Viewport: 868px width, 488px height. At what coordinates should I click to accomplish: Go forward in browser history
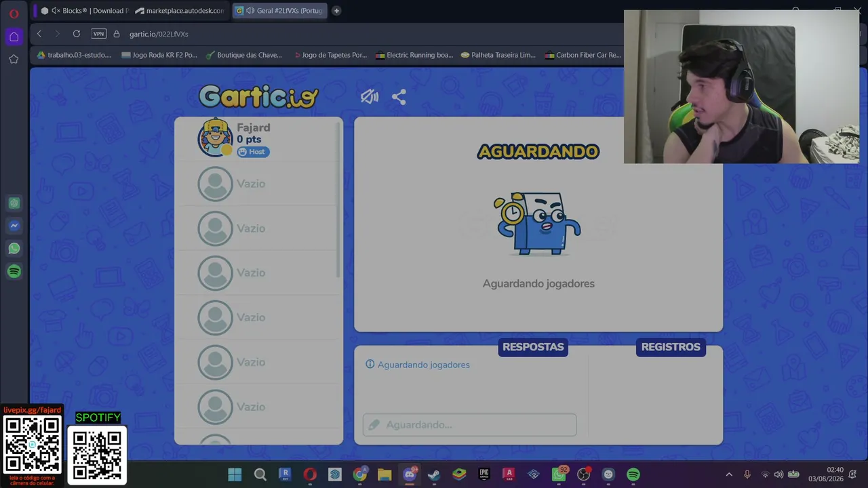click(x=58, y=34)
